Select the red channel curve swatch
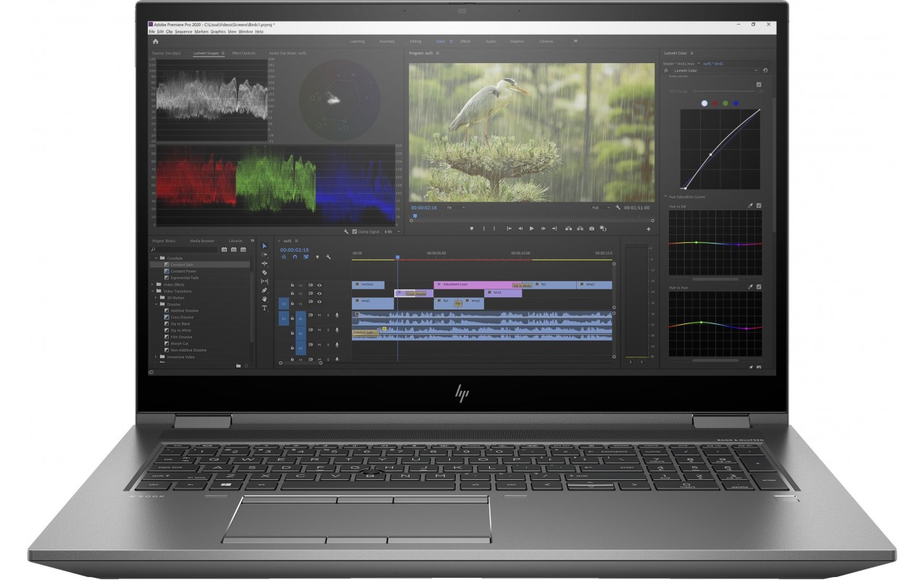 tap(715, 104)
